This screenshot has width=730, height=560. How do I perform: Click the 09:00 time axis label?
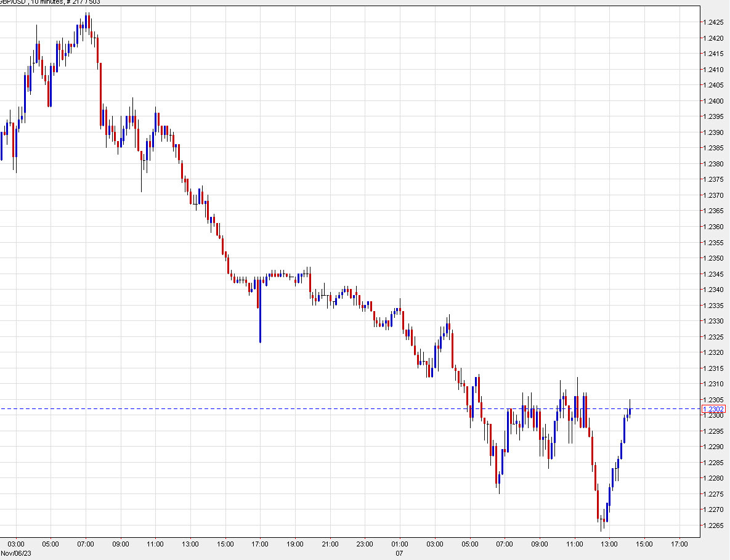(x=121, y=544)
